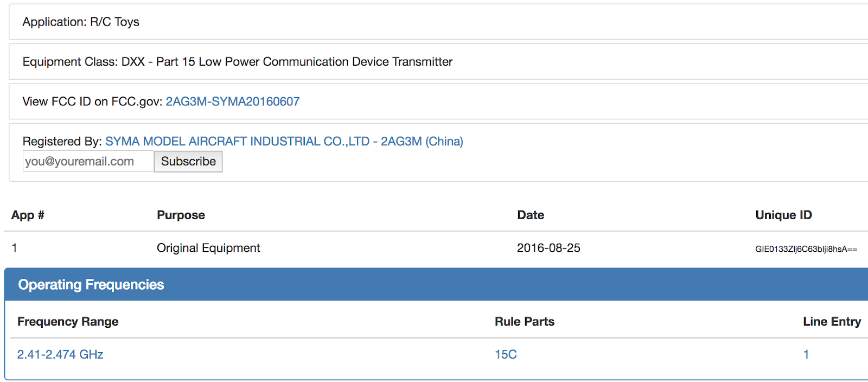Open the 2.41-2.474 GHz frequency link
Viewport: 868px width, 382px height.
coord(60,354)
